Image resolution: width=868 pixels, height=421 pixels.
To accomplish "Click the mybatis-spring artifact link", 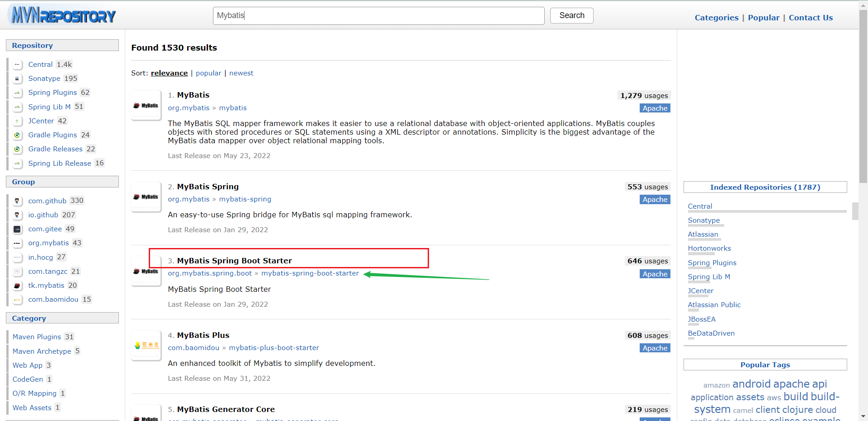I will [245, 199].
